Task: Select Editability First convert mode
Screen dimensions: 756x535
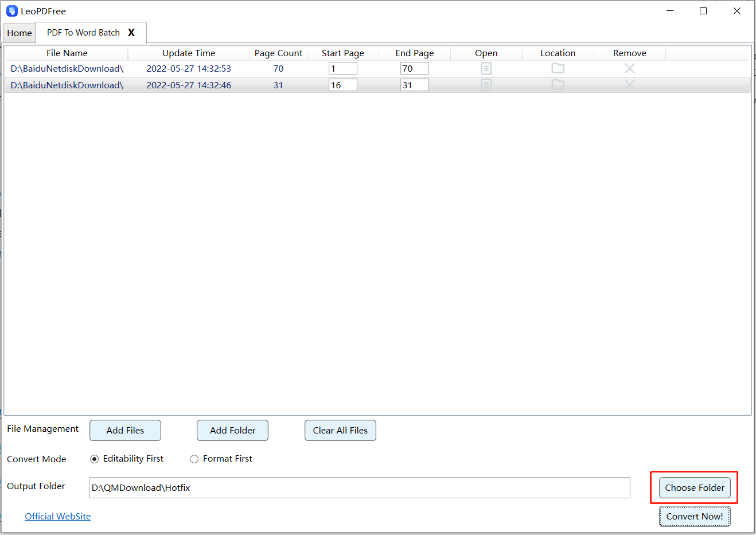Action: click(95, 459)
